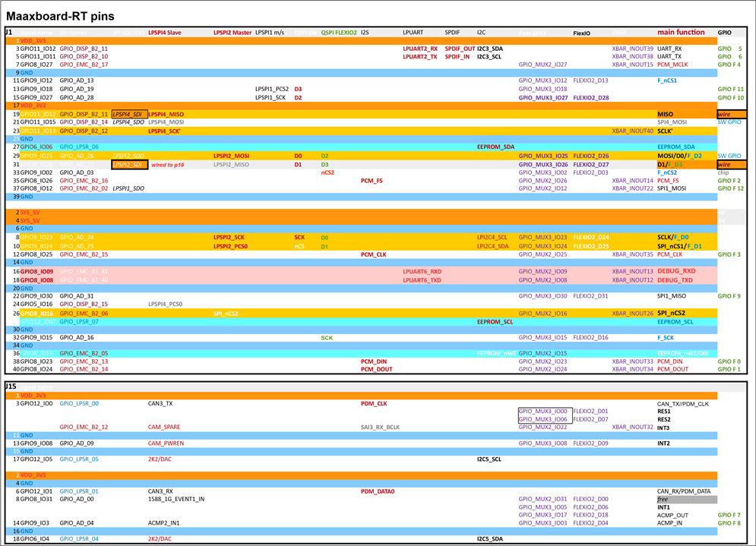The image size is (756, 546).
Task: Select the LPUART2_TX cell
Action: pyautogui.click(x=420, y=56)
